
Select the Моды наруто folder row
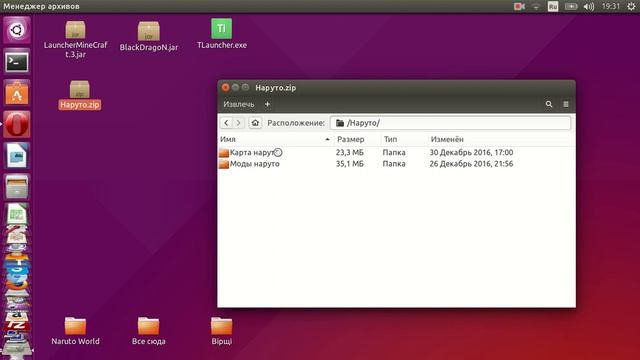(396, 164)
